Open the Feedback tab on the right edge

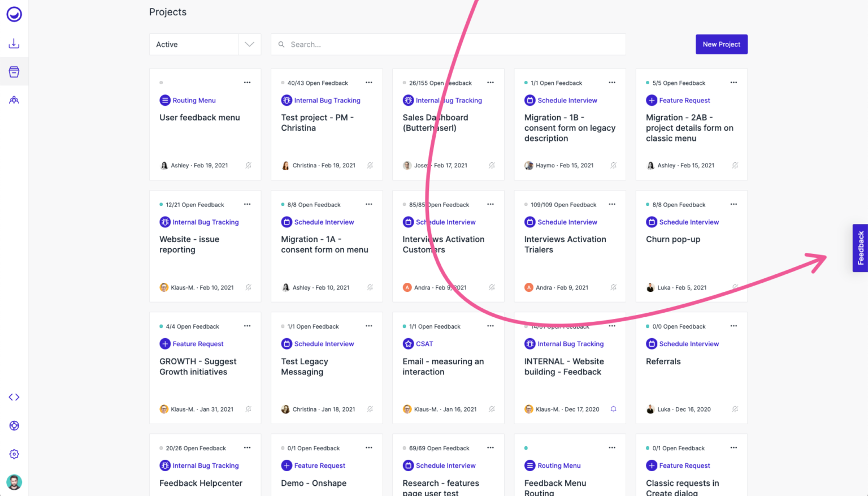pos(860,248)
